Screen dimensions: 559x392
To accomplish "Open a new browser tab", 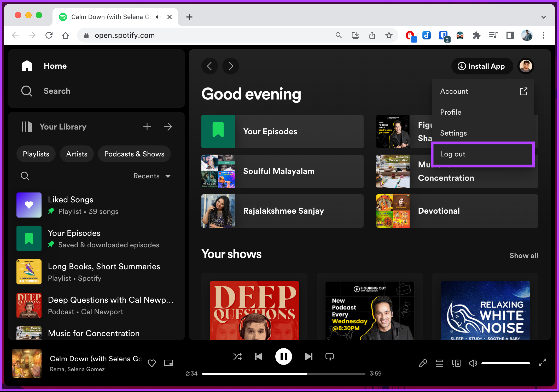I will click(x=189, y=17).
